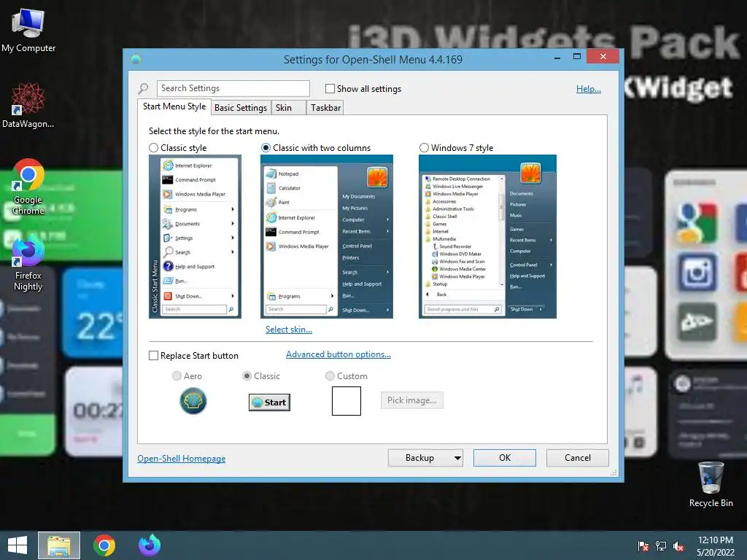Choose the Custom start button radio

330,376
